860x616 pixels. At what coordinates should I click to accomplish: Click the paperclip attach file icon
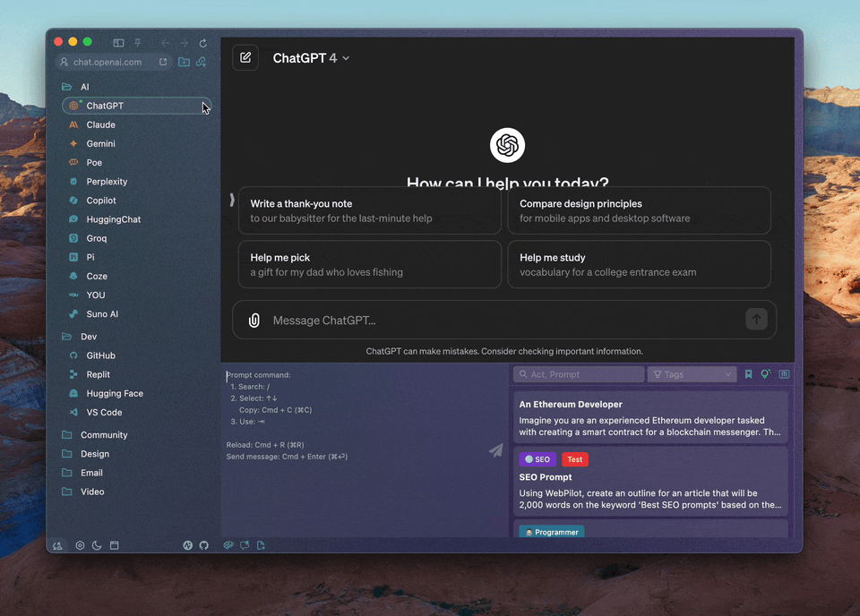(x=254, y=320)
